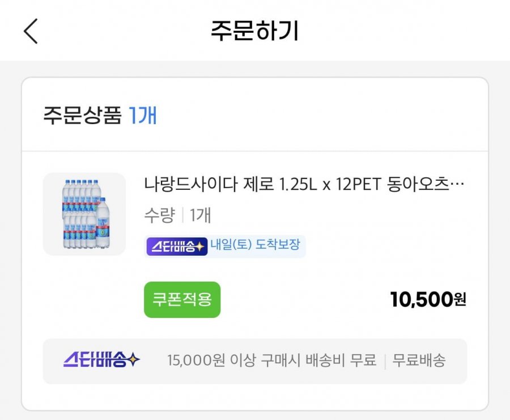Click the 원 currency unit after the price
The image size is (510, 420).
(460, 299)
